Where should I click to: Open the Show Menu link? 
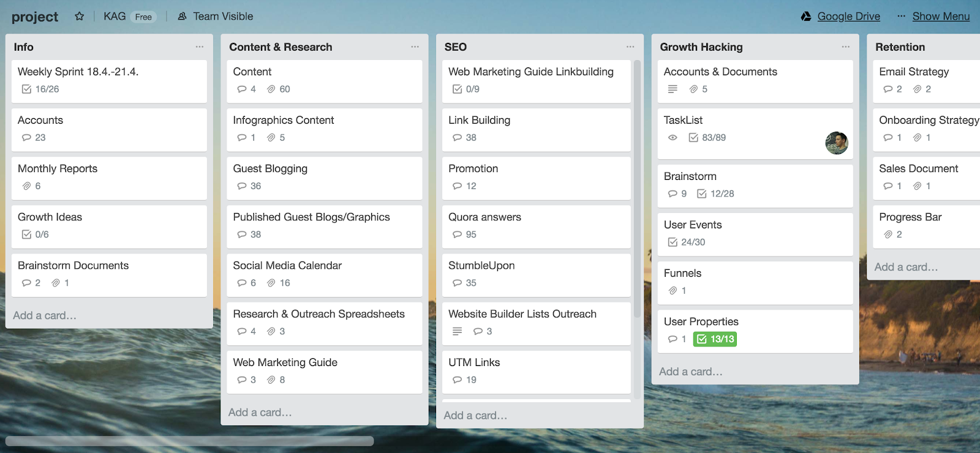click(941, 17)
